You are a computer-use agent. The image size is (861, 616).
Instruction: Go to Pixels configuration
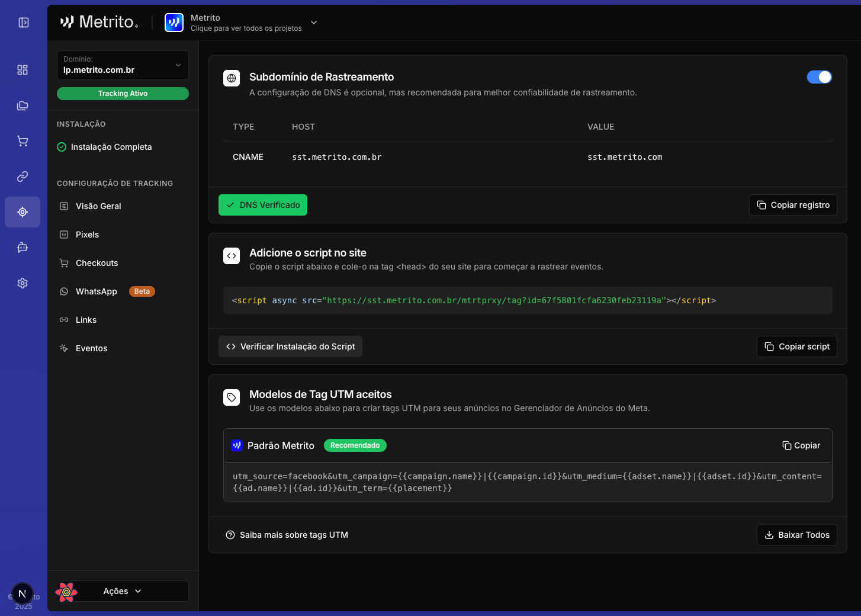pos(87,235)
